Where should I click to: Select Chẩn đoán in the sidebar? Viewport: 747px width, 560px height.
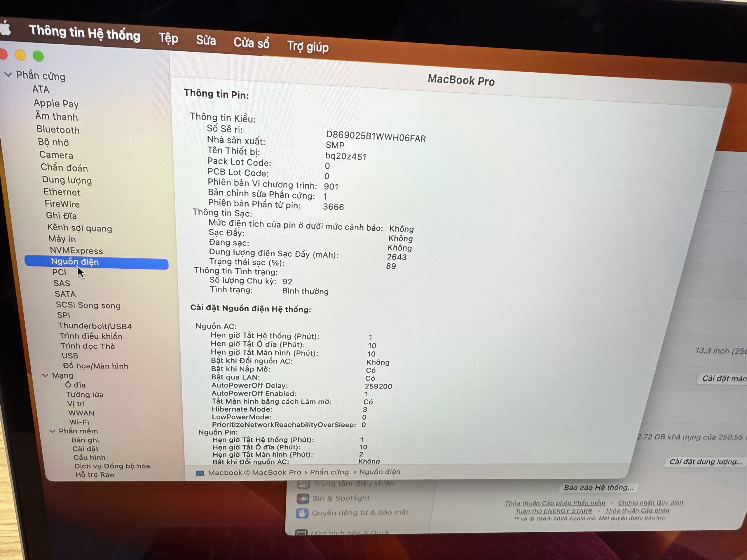pos(64,168)
